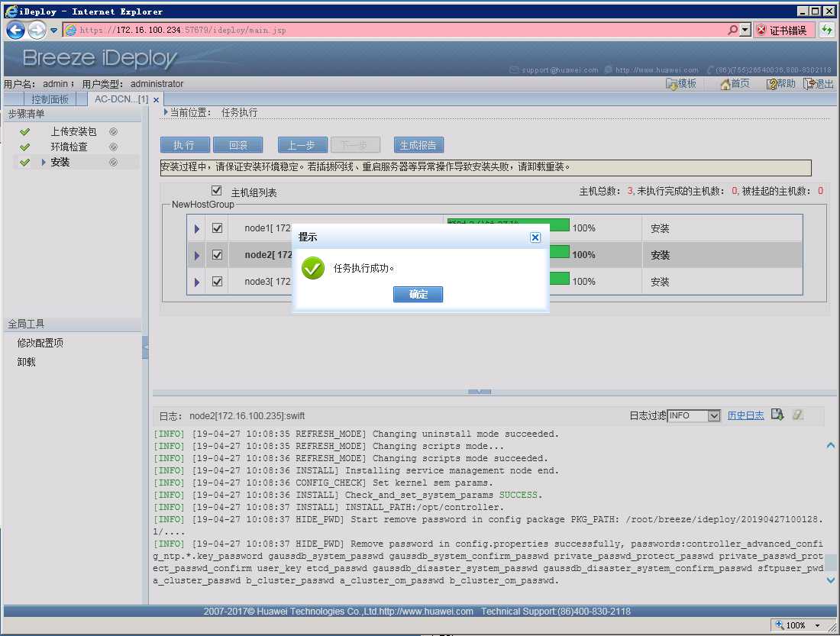
Task: Click the 执行 execute button
Action: click(x=185, y=145)
